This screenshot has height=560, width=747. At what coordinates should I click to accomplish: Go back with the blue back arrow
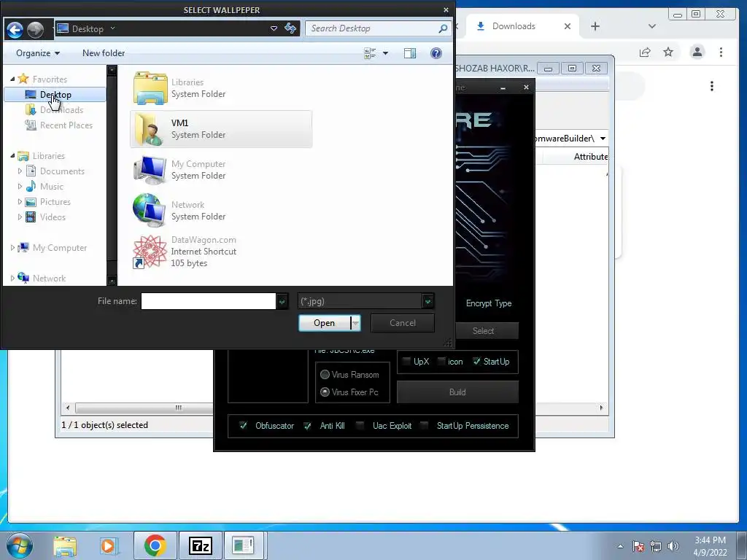point(15,29)
